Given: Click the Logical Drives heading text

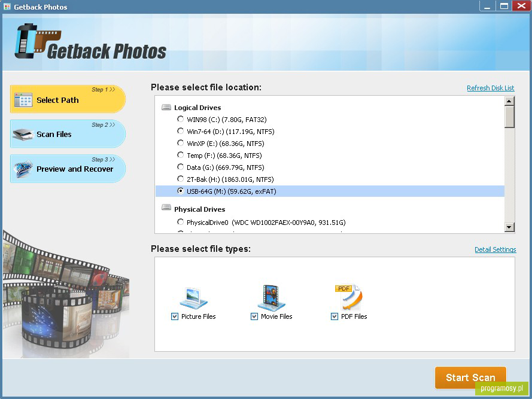Looking at the screenshot, I should click(197, 108).
